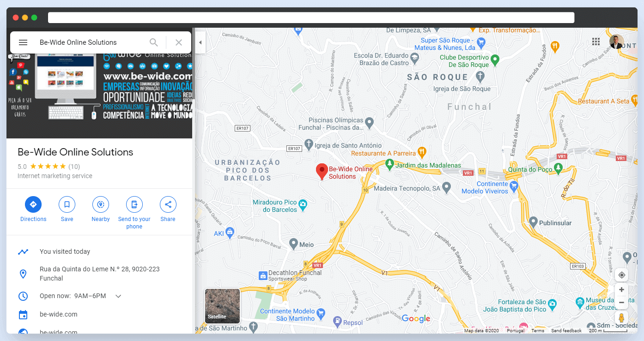Click the browser address bar
Image resolution: width=644 pixels, height=341 pixels.
point(311,18)
